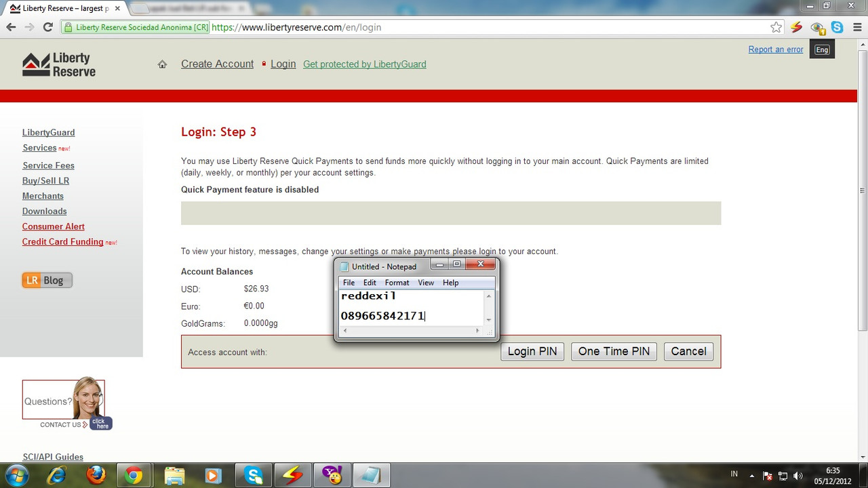
Task: Open the Create Account link
Action: [217, 64]
